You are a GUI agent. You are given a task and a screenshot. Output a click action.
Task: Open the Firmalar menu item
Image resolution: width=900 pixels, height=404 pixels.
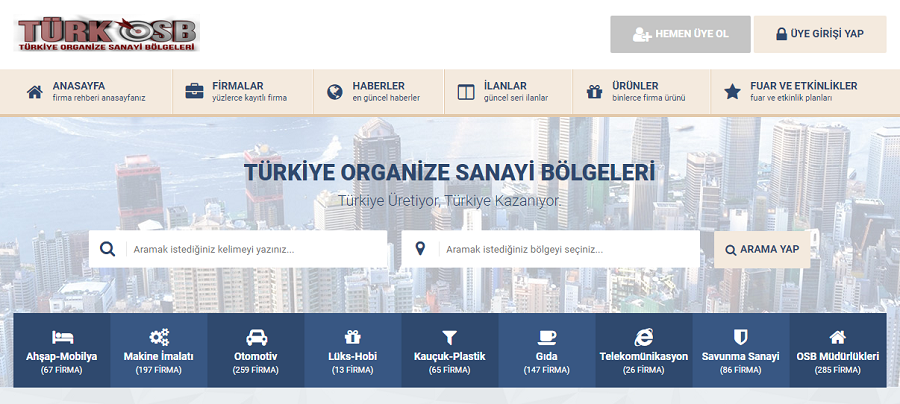tap(243, 92)
